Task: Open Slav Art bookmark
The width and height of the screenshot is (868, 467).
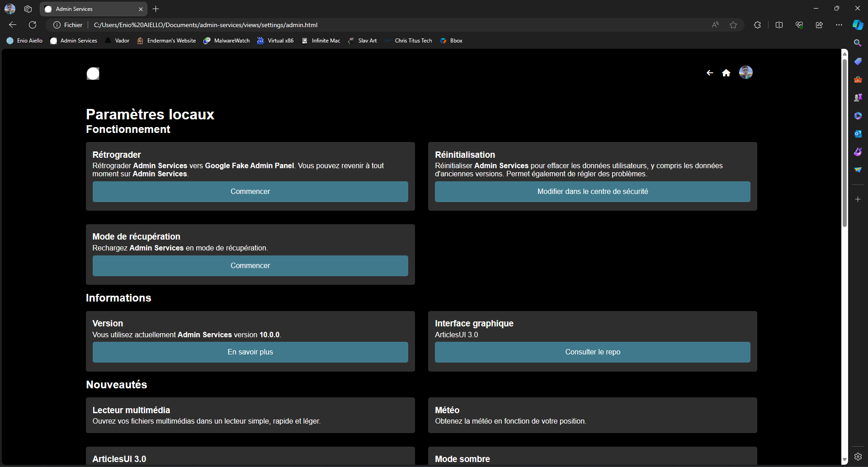Action: coord(363,41)
